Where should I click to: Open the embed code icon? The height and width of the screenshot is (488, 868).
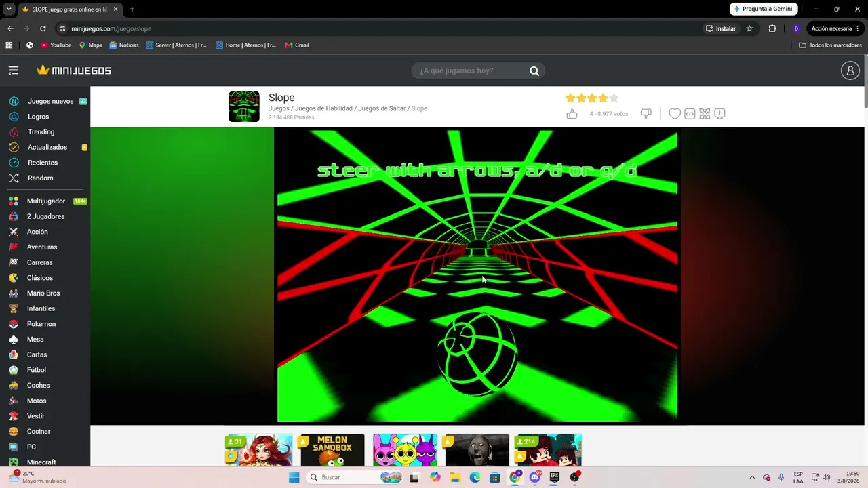coord(690,114)
